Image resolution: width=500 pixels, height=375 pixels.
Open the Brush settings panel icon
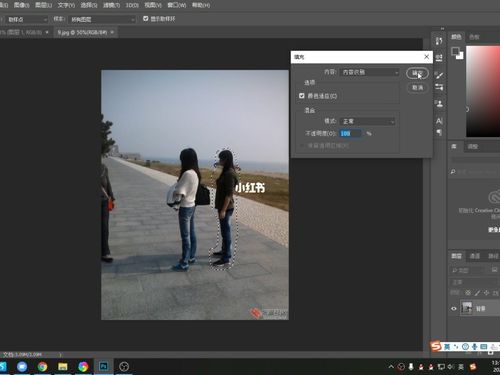point(439,75)
